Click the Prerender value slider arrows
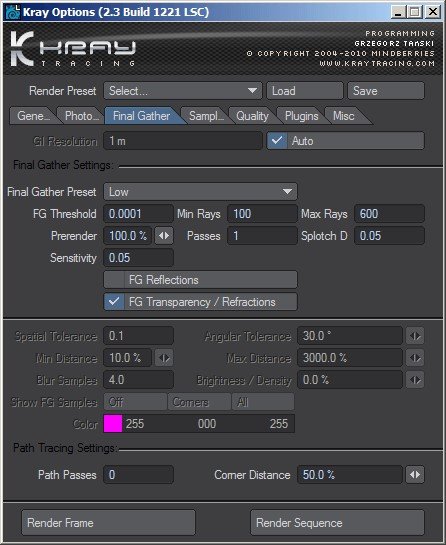This screenshot has height=545, width=446. [164, 236]
